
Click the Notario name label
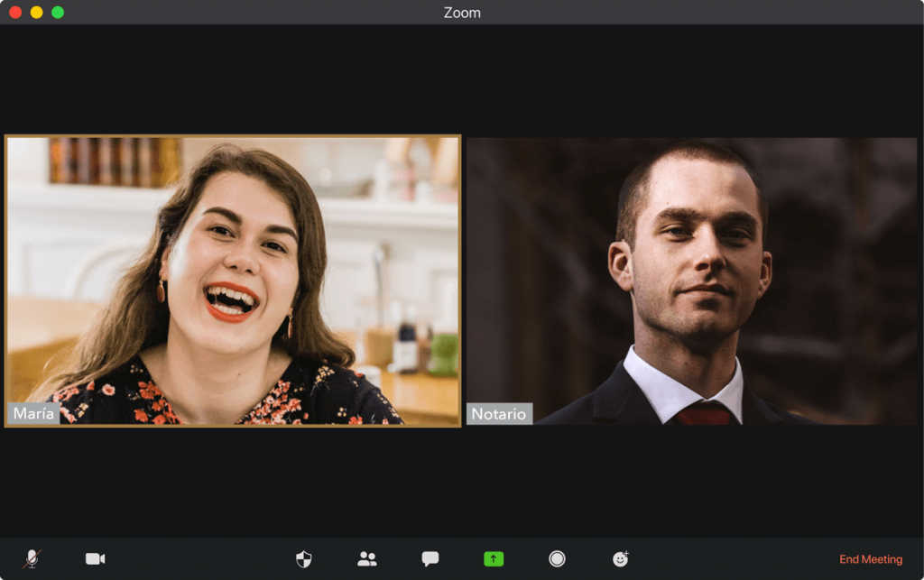coord(499,414)
